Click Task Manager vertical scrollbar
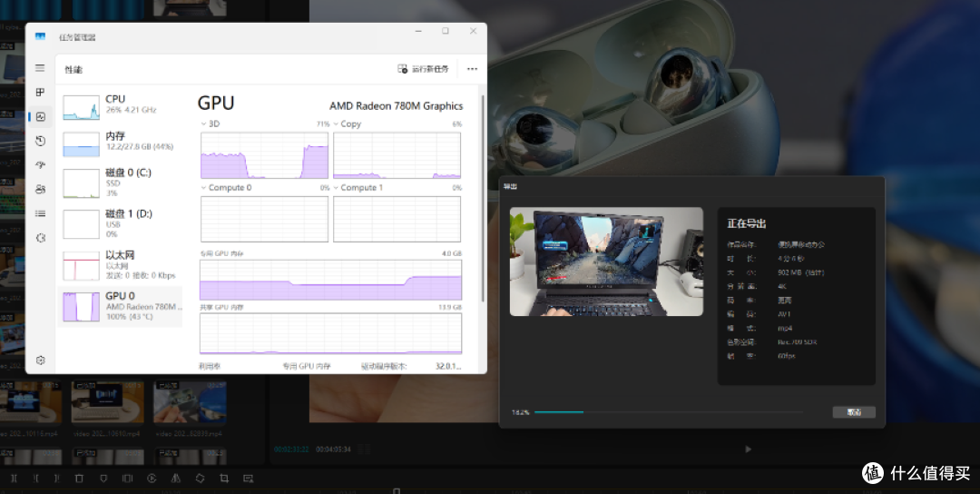This screenshot has width=980, height=494. 482,198
